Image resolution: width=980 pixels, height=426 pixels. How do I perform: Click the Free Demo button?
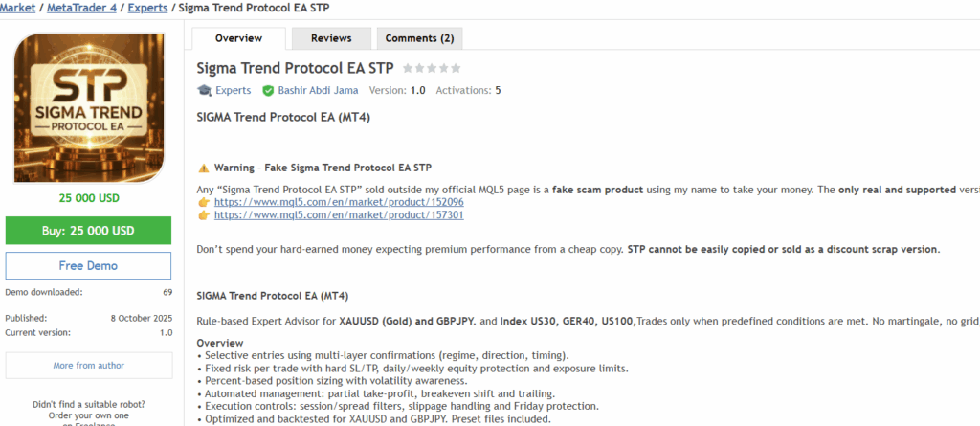[88, 265]
